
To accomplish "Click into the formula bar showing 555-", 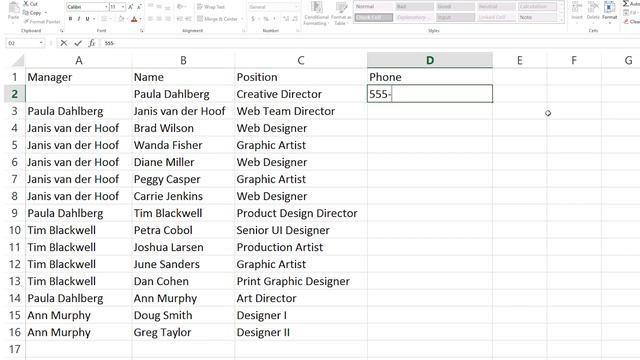I will tap(369, 43).
